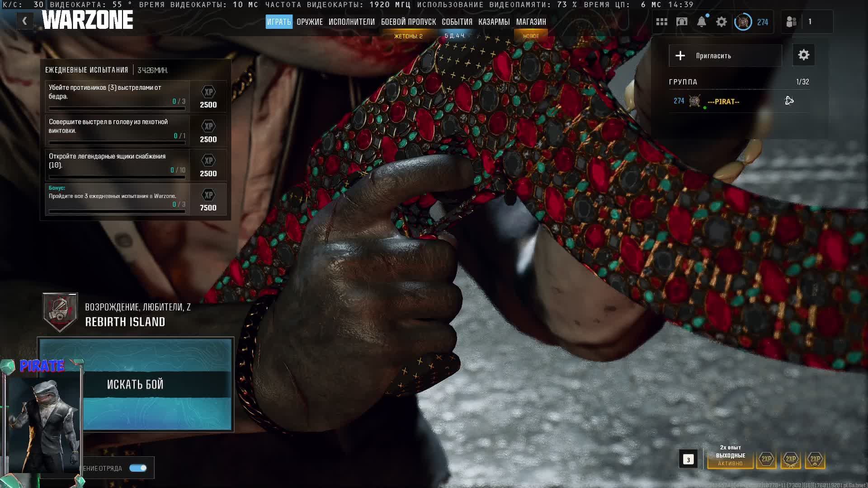
Task: Go back with the left chevron arrow
Action: point(25,21)
